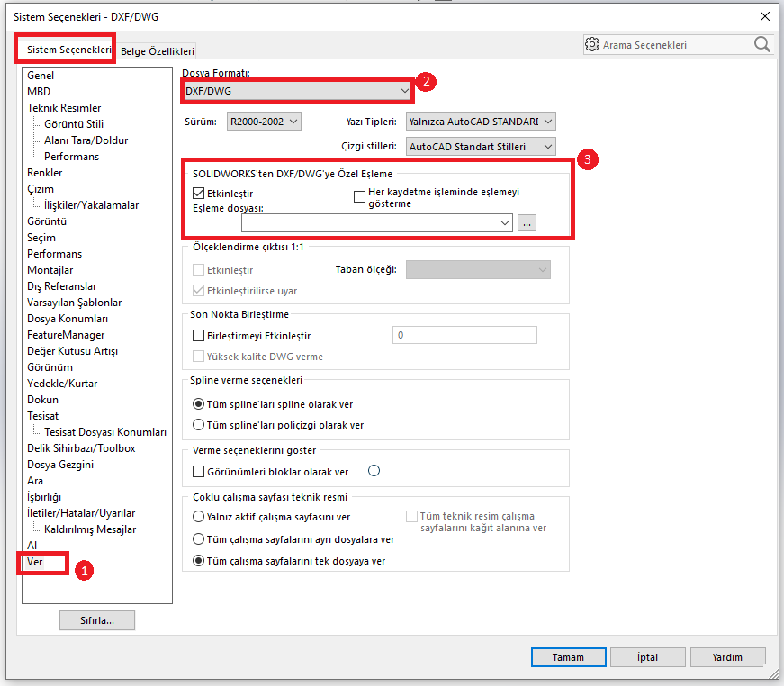Toggle the Etkinleştir checkbox under Özel Eşleme
Viewport: 784px width, 687px height.
[199, 193]
